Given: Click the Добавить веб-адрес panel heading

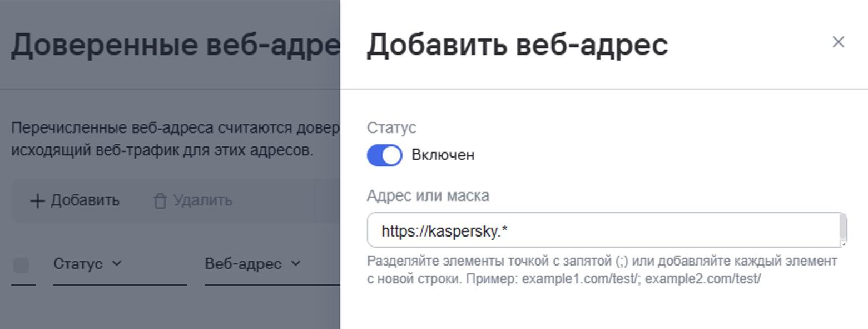Looking at the screenshot, I should 518,45.
